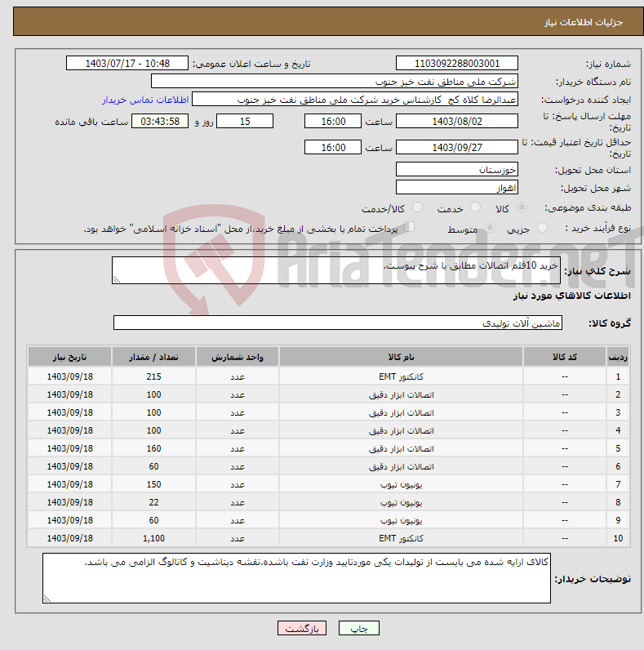
Task: Click the remaining time field 03:43:58
Action: (160, 121)
